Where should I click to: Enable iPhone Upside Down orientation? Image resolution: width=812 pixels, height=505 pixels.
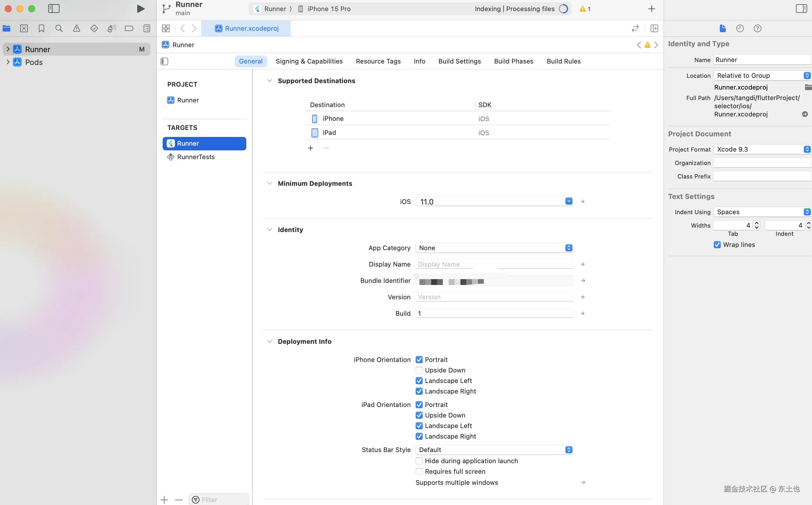pos(419,370)
